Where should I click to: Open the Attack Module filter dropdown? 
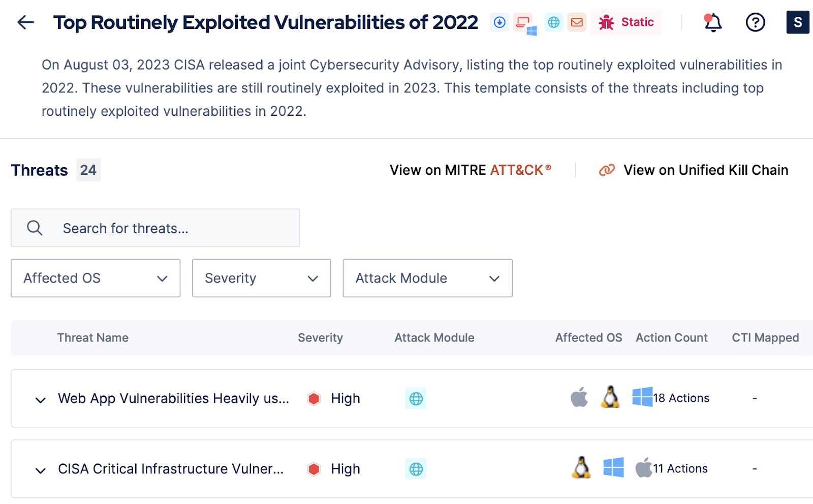(x=427, y=278)
